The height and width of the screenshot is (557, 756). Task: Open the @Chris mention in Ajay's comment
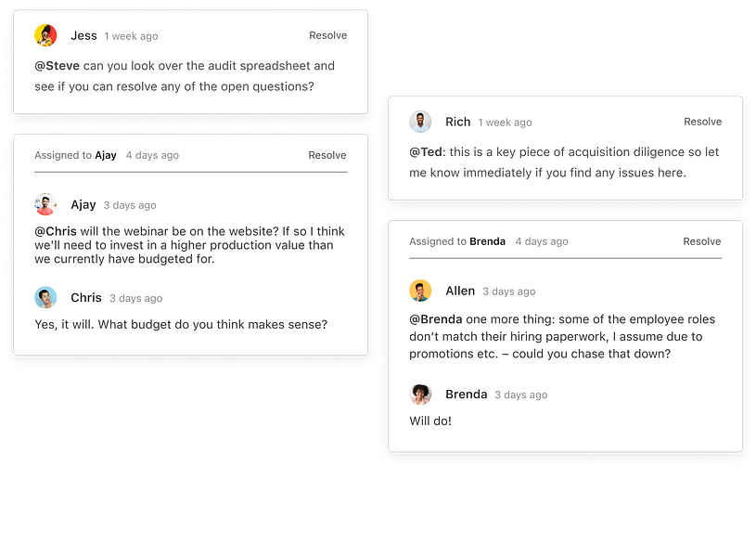click(56, 231)
